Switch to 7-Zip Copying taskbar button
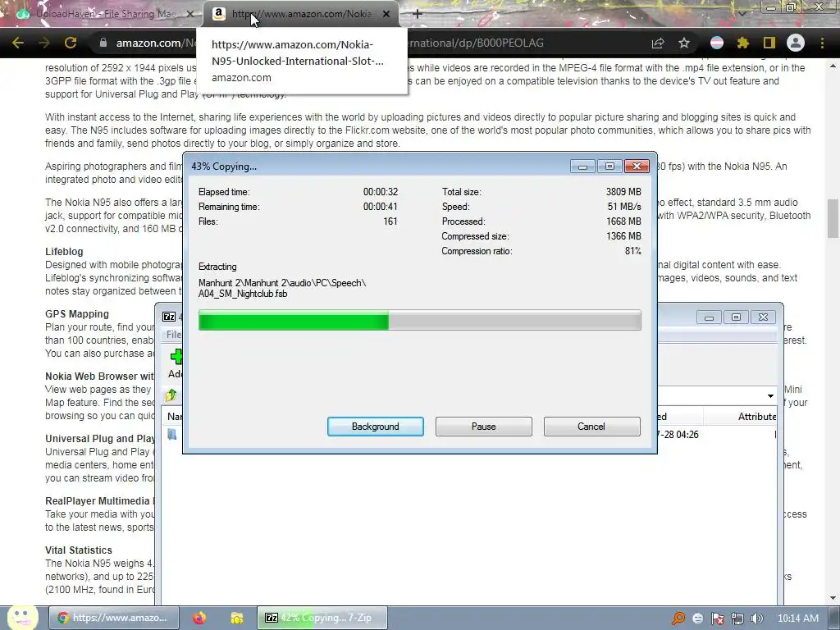 click(322, 618)
